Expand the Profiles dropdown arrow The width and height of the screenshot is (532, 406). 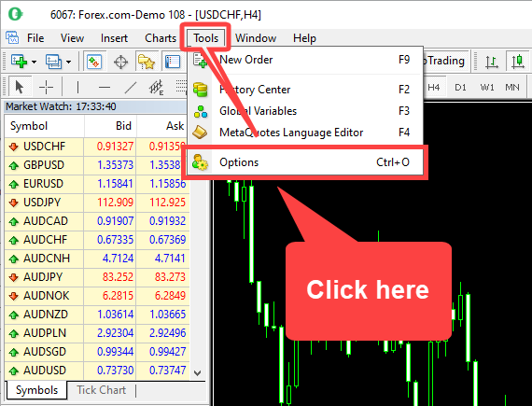68,62
